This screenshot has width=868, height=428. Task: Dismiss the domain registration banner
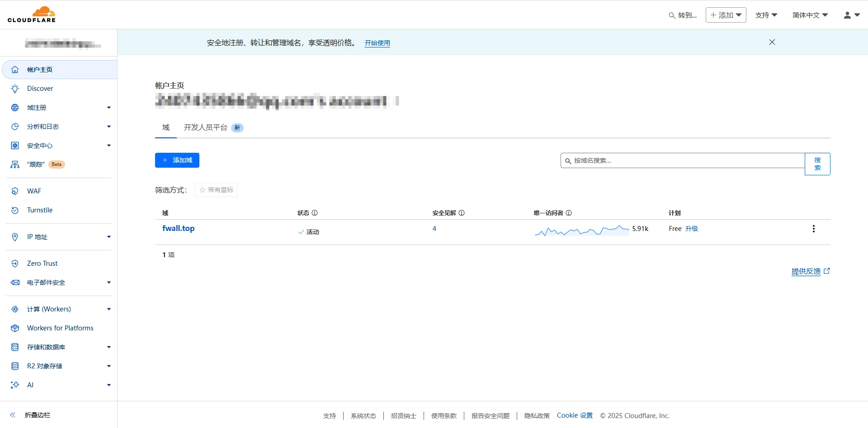[772, 42]
